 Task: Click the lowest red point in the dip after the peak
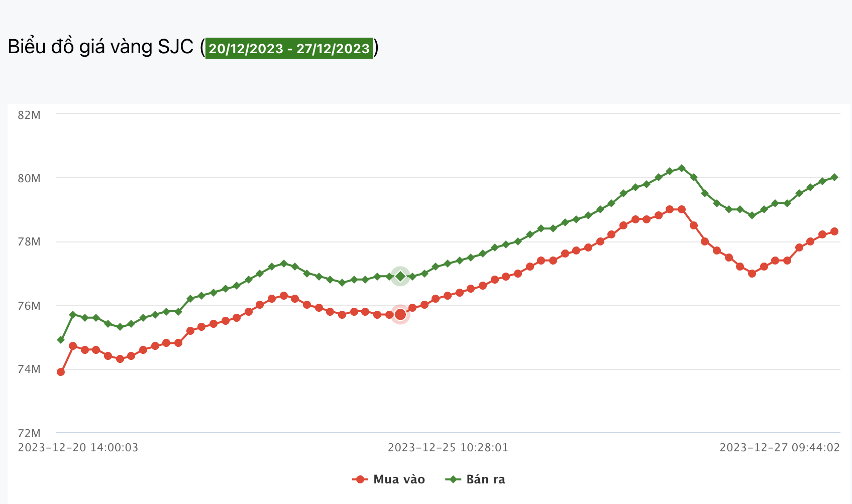click(x=752, y=274)
